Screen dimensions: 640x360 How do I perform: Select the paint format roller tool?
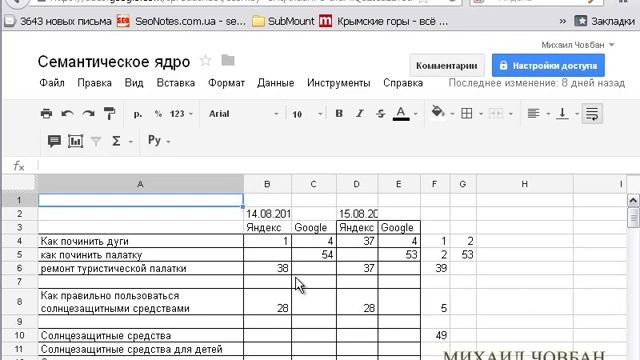pos(109,113)
